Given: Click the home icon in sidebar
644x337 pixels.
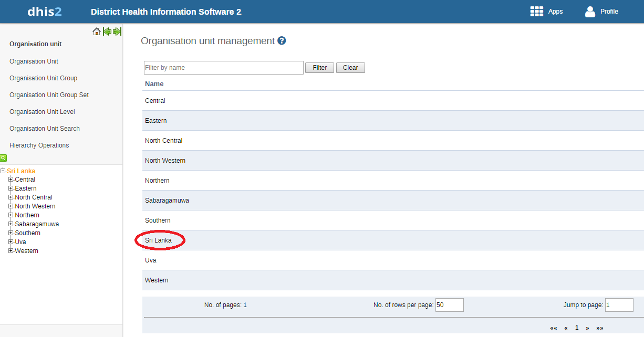Looking at the screenshot, I should [x=97, y=31].
